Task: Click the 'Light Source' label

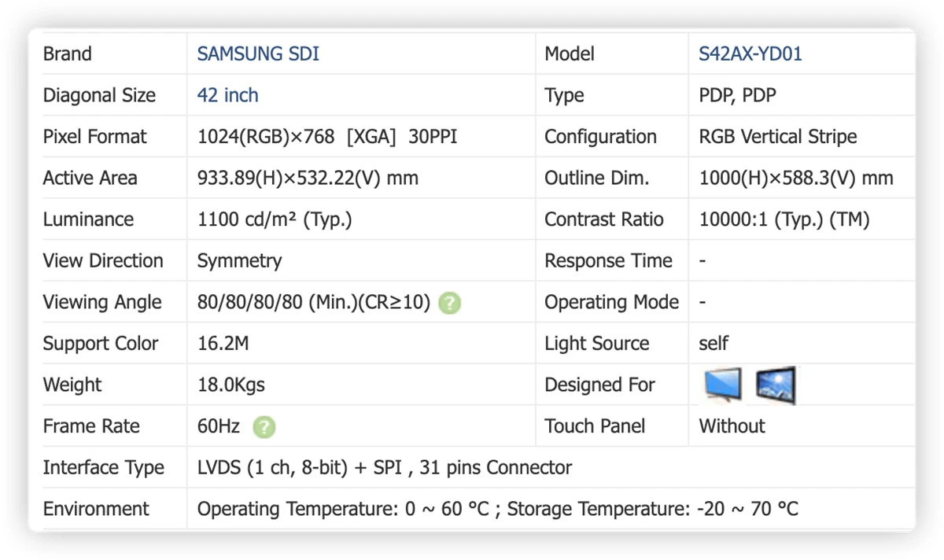Action: (x=597, y=344)
